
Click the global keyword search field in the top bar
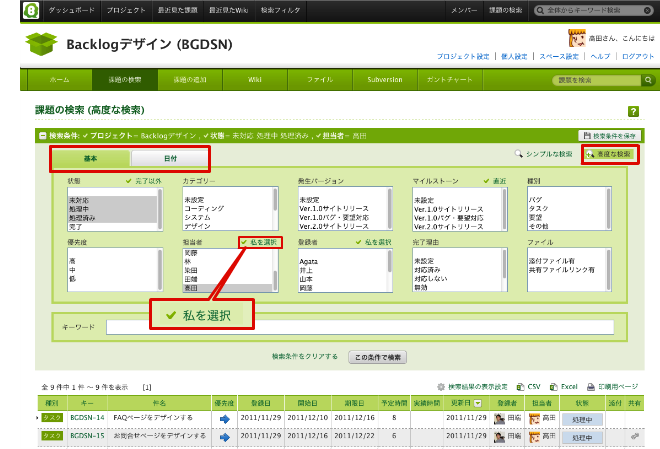[x=593, y=11]
